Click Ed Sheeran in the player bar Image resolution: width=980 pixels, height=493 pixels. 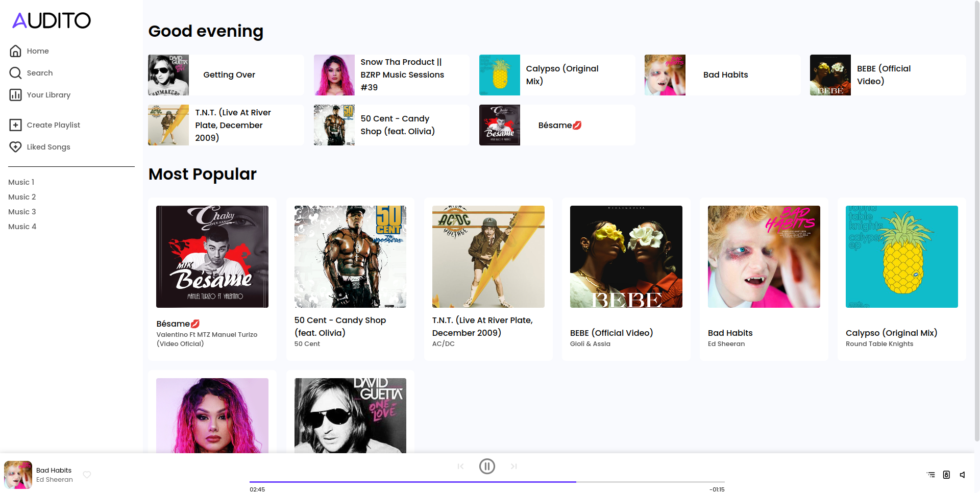[x=54, y=480]
